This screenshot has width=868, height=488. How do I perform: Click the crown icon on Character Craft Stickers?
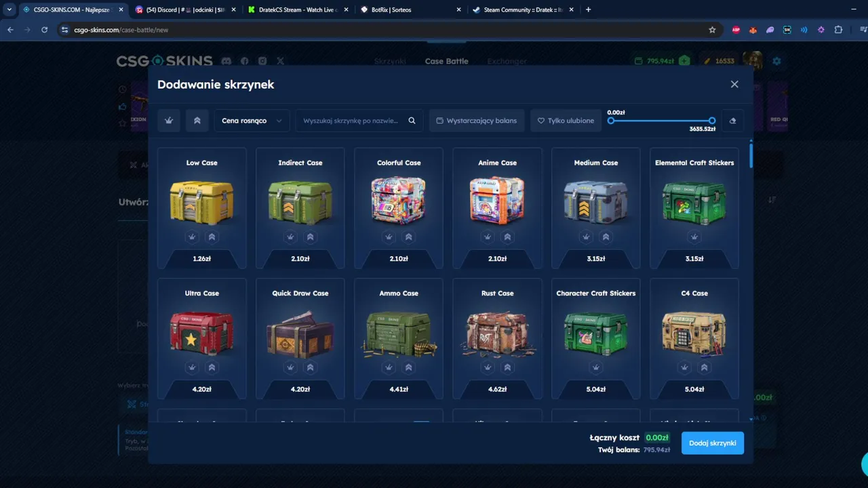[596, 367]
